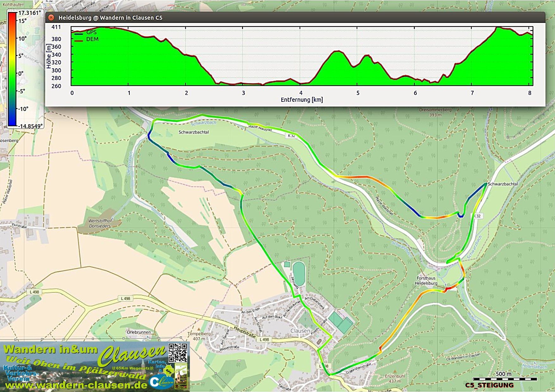This screenshot has height=392, width=555.
Task: Click the 'Jahnweg' street label
Action: pos(295,282)
